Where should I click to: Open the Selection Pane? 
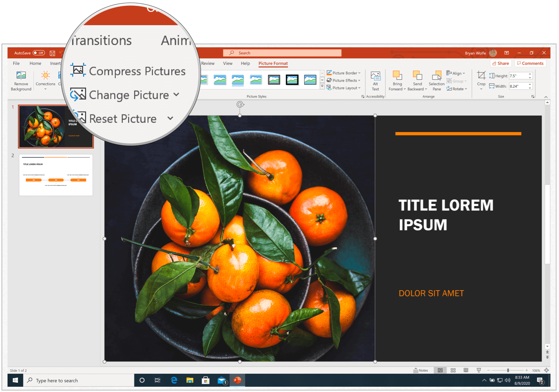[437, 81]
